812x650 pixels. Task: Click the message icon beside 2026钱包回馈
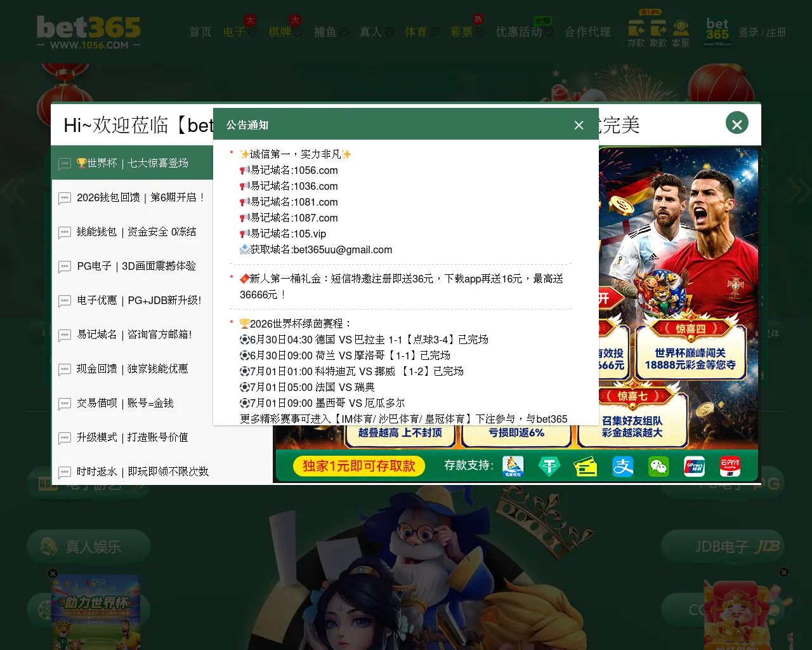[64, 198]
